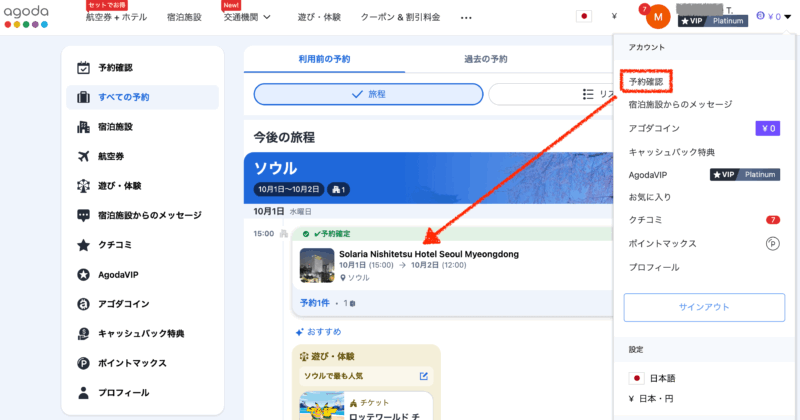Click the AgodaVIP row in account dropdown

tap(704, 175)
